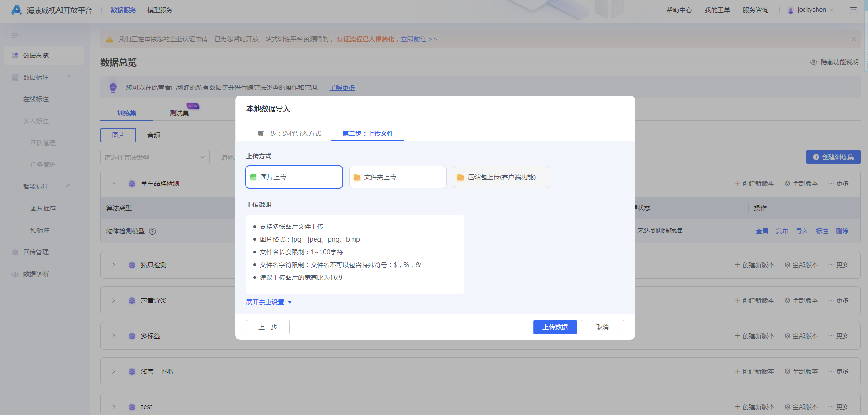The width and height of the screenshot is (868, 415).
Task: Click the 创建训练集 button
Action: pos(833,157)
